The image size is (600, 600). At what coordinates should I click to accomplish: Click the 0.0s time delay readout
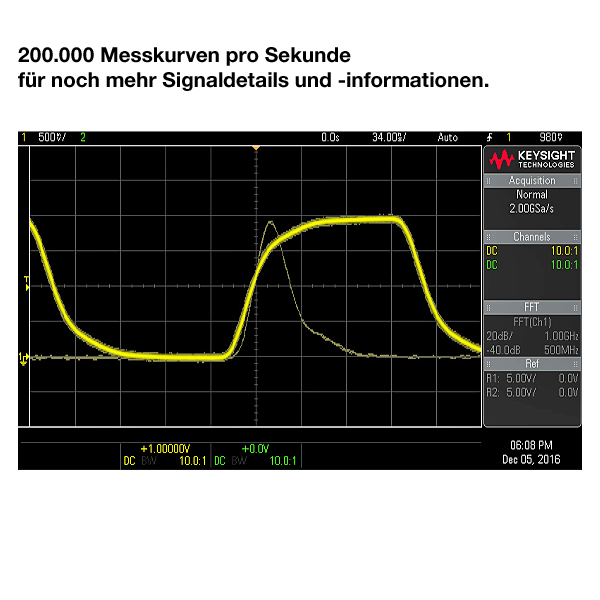(x=330, y=137)
